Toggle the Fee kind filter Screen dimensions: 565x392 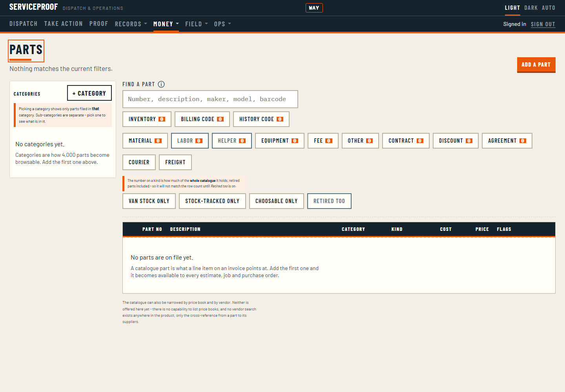click(323, 141)
